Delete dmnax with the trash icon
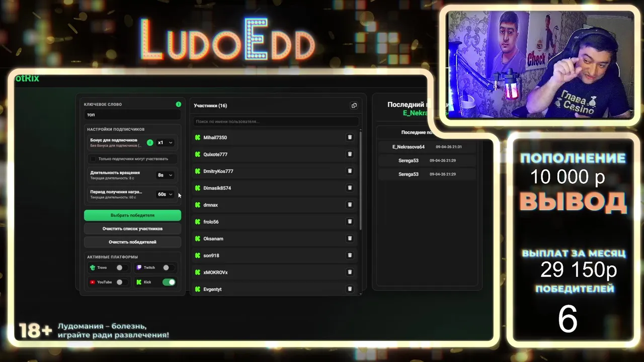The image size is (644, 362). tap(350, 205)
